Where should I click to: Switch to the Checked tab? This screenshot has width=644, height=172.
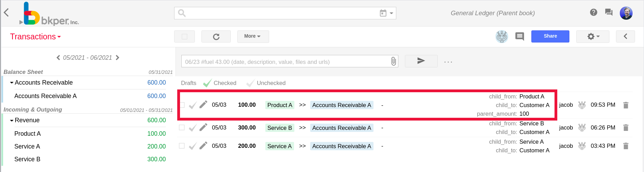coord(220,83)
